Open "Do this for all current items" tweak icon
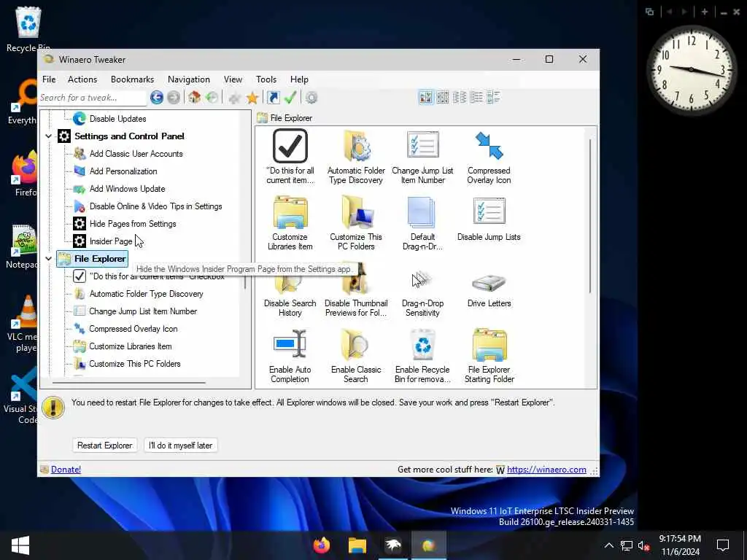Viewport: 747px width, 560px height. click(290, 157)
